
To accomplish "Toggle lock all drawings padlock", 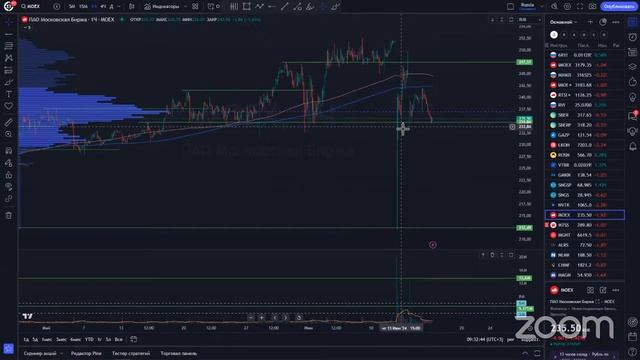I will [x=9, y=175].
